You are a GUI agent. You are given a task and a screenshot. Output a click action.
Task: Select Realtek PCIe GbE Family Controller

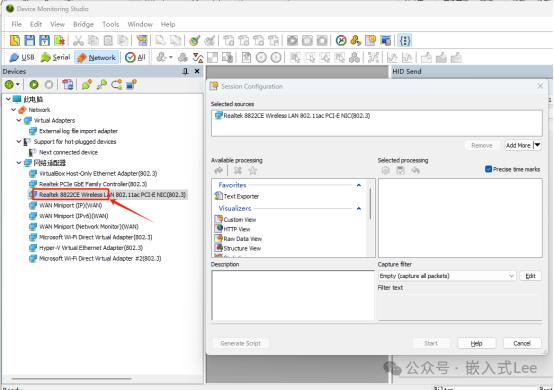[88, 184]
